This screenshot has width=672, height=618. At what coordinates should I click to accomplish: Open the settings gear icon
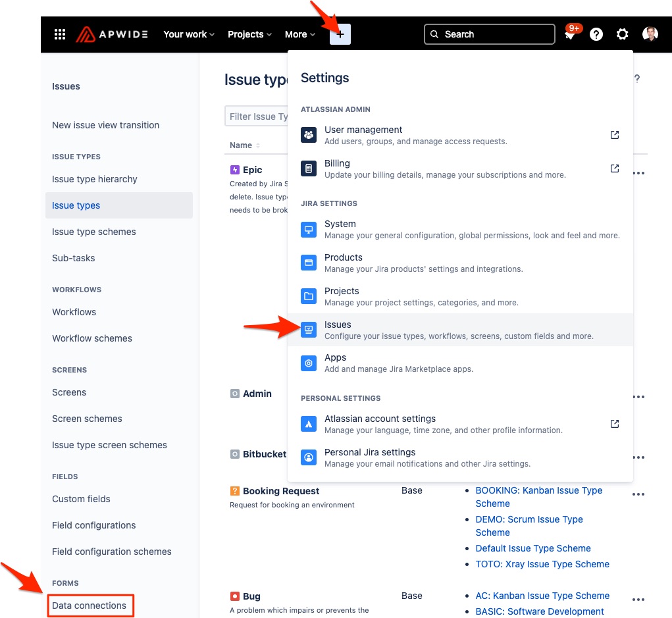pos(622,34)
